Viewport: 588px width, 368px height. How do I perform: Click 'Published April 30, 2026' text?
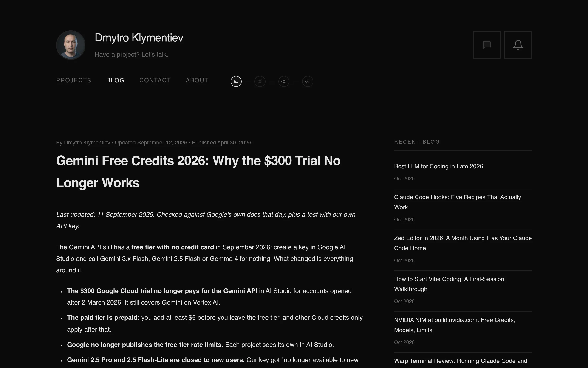pyautogui.click(x=221, y=143)
